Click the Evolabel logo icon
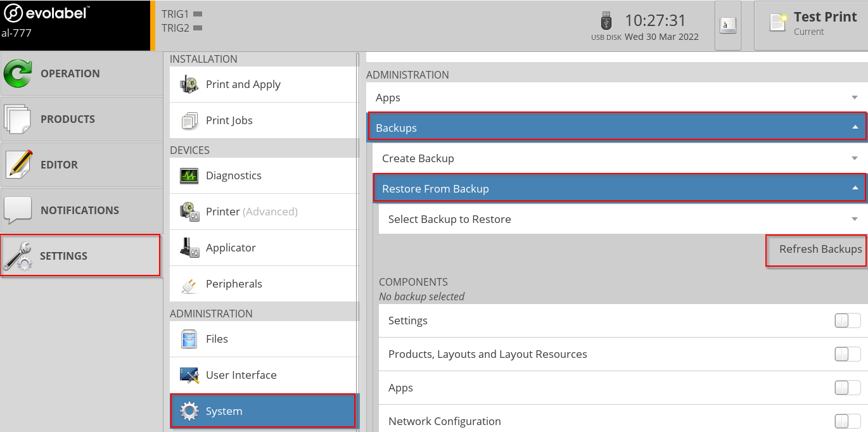Image resolution: width=868 pixels, height=432 pixels. click(x=13, y=13)
